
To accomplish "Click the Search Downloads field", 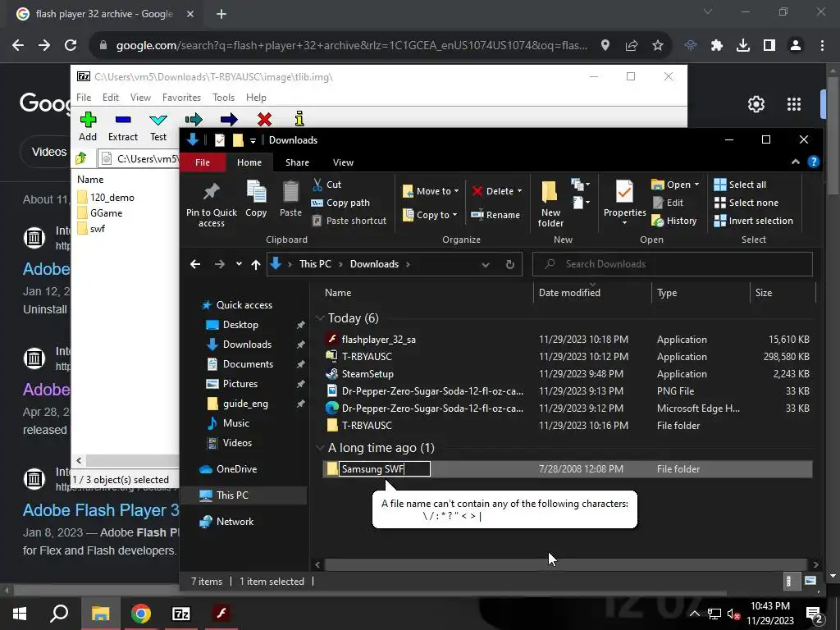I will click(x=673, y=264).
